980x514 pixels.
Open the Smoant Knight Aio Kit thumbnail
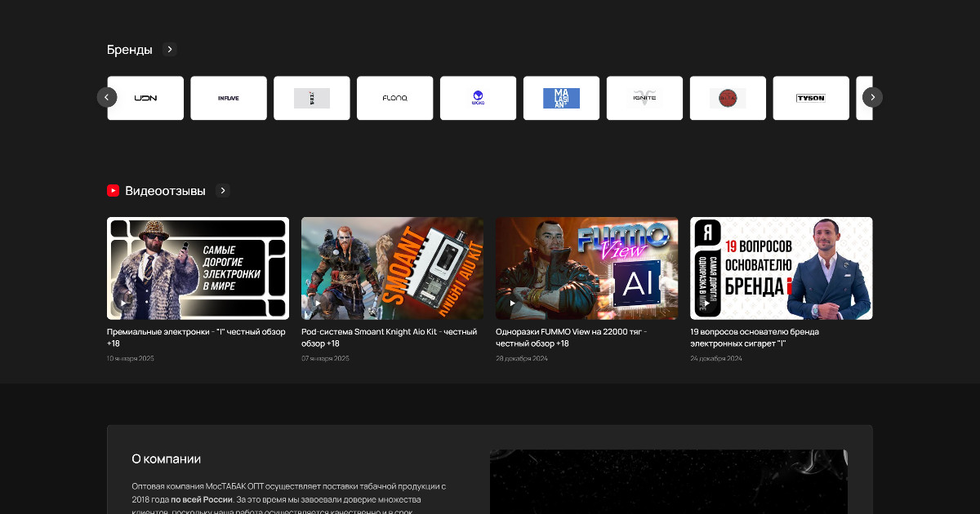point(393,268)
